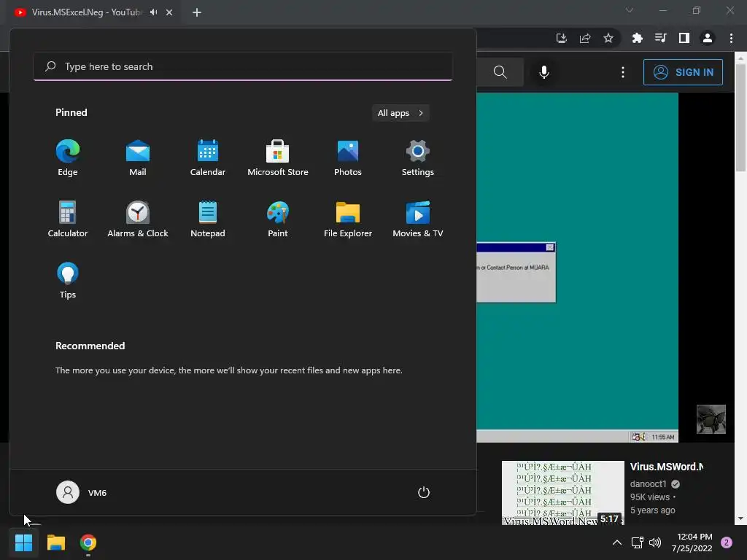Open File Explorer from the taskbar
This screenshot has height=560, width=747.
(55, 542)
